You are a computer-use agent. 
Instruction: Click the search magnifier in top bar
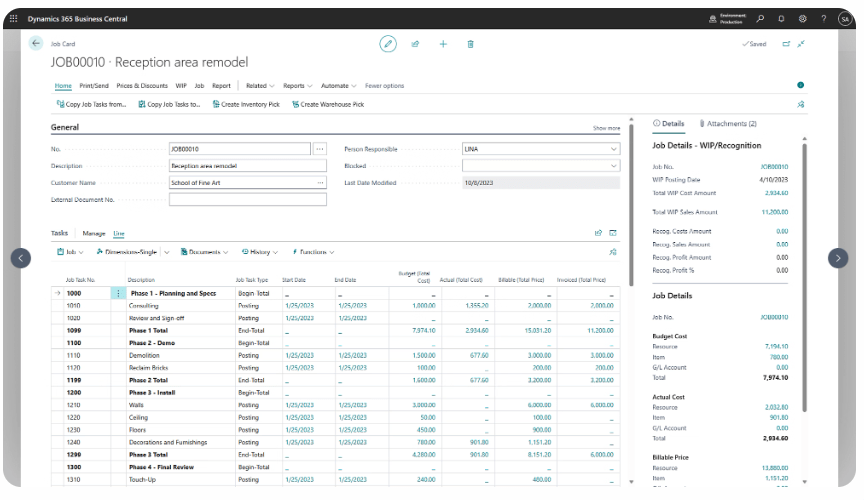click(760, 18)
